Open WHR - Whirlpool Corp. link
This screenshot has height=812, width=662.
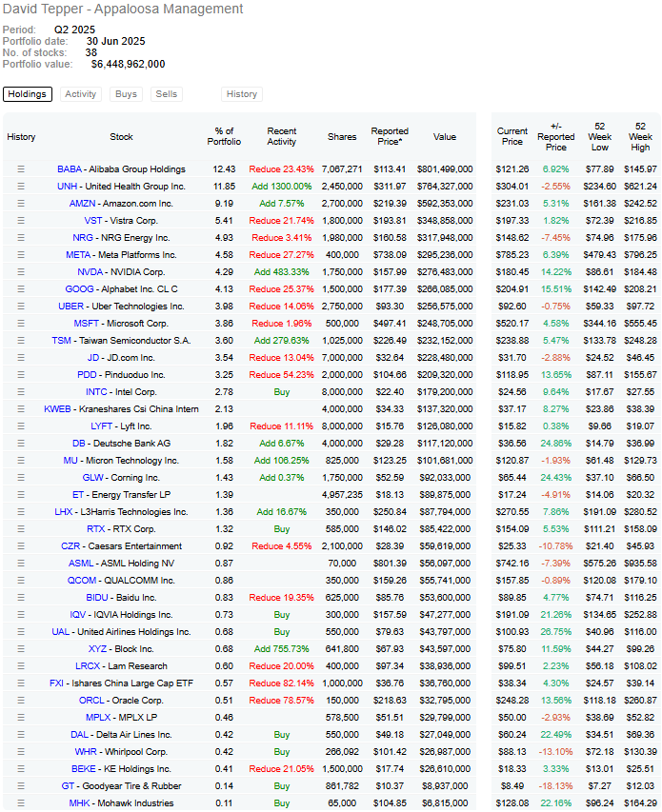[x=121, y=751]
